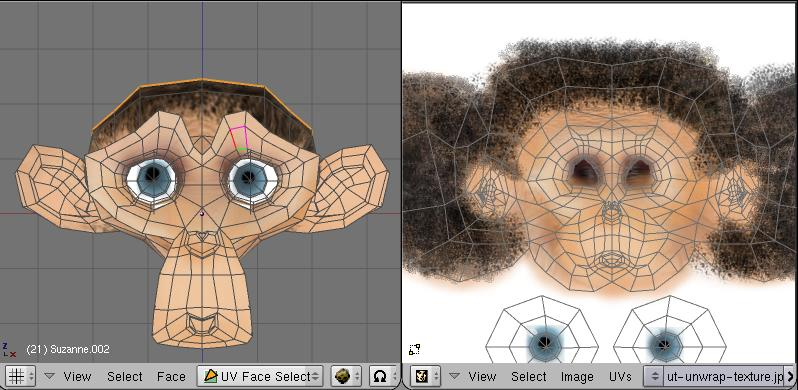Open the UV/Image editor type selector
Screen dimensions: 798x390
[x=425, y=376]
